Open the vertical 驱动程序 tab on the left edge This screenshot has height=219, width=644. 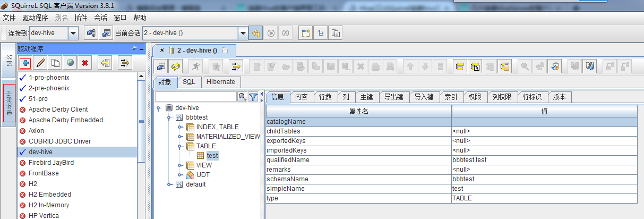[9, 102]
